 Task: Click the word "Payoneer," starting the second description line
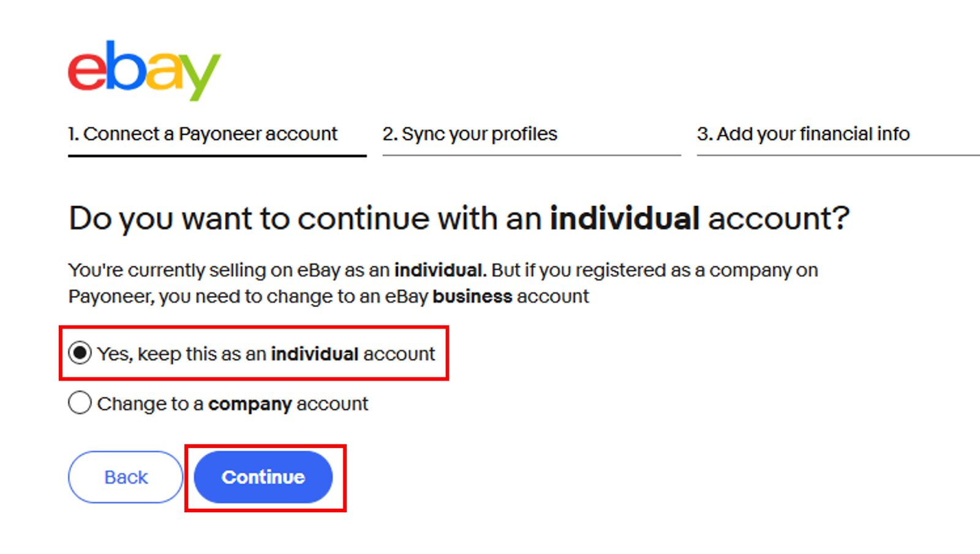(x=111, y=297)
